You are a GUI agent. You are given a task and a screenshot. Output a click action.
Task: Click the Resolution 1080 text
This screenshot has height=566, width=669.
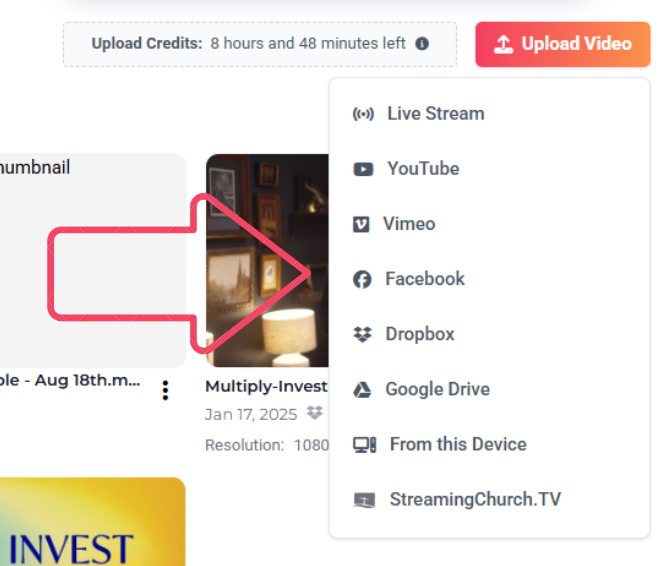click(267, 445)
